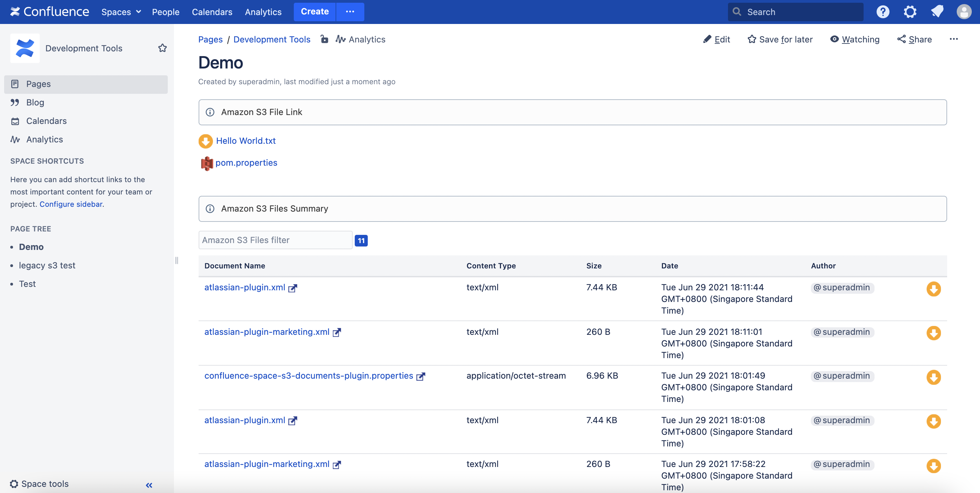
Task: Open the Help question mark icon
Action: click(883, 12)
